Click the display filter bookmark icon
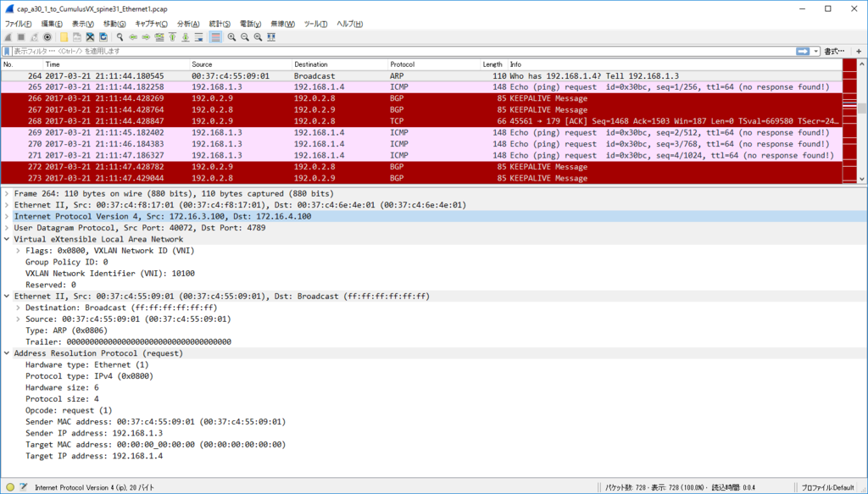The width and height of the screenshot is (868, 494). point(7,51)
